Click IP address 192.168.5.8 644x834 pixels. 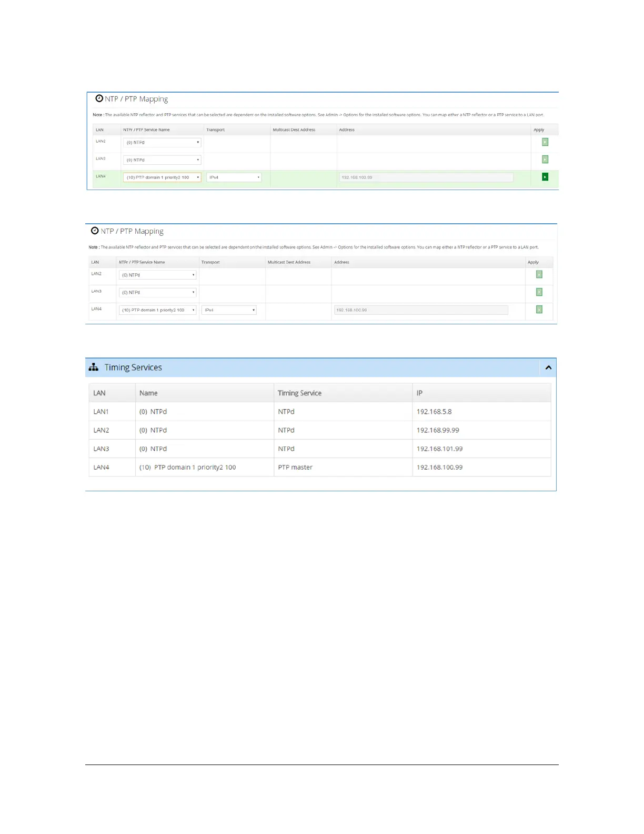pyautogui.click(x=434, y=412)
